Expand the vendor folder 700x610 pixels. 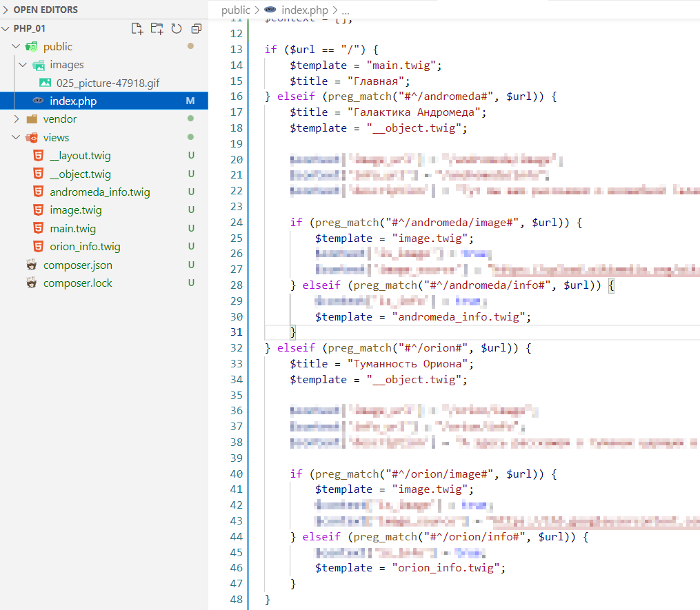17,119
